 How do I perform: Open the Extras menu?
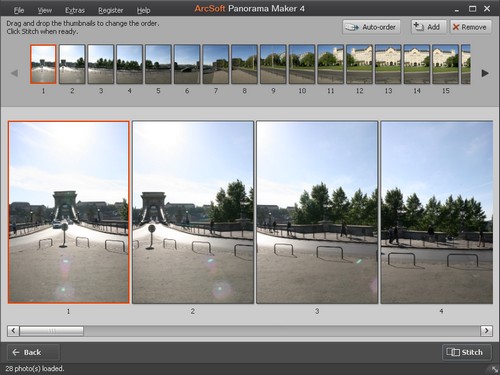(75, 10)
